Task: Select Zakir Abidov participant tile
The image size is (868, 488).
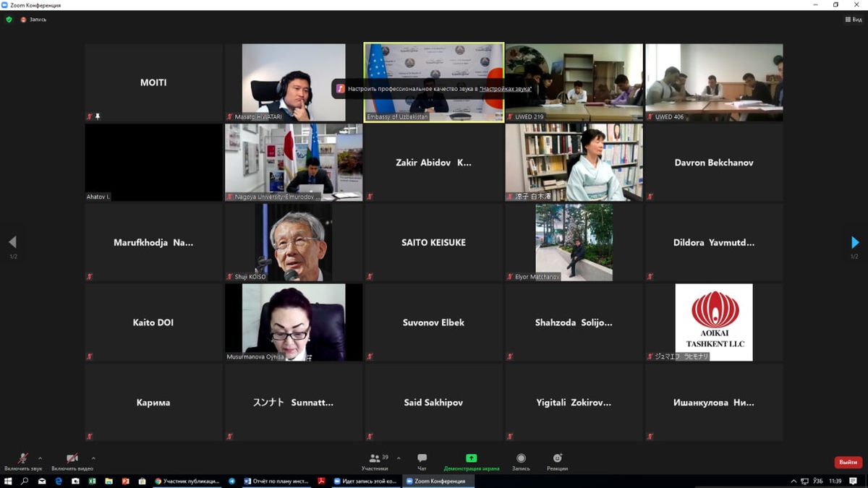Action: click(x=433, y=162)
